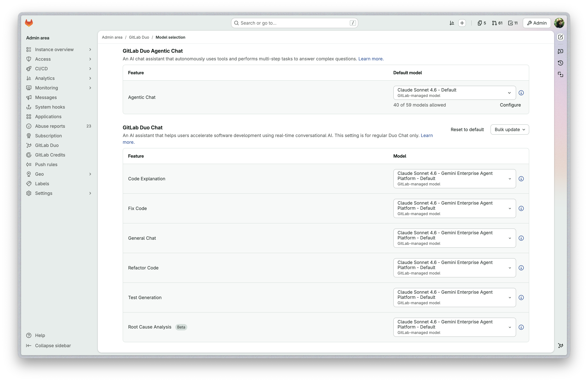Expand the Analytics sidebar section
This screenshot has width=588, height=382.
[x=59, y=78]
